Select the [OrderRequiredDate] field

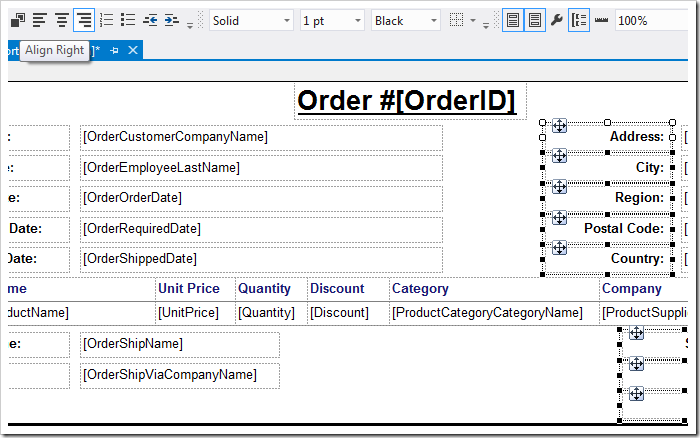[x=261, y=229]
